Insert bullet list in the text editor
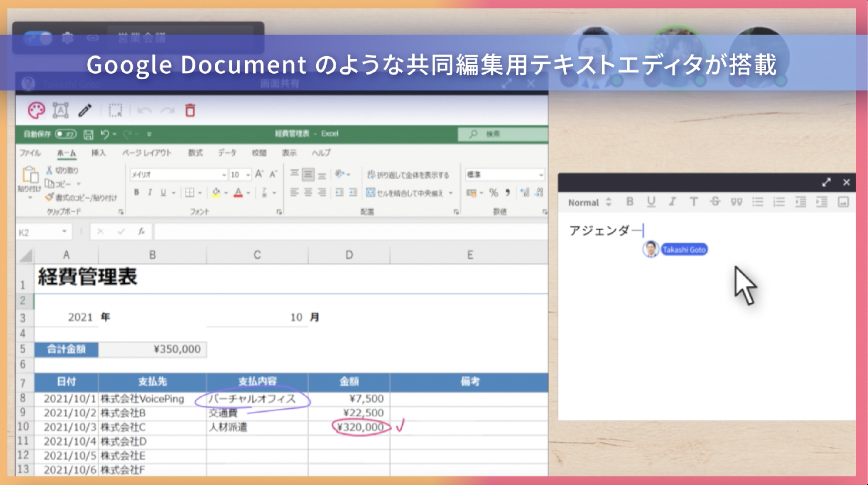This screenshot has height=485, width=868. [x=758, y=202]
